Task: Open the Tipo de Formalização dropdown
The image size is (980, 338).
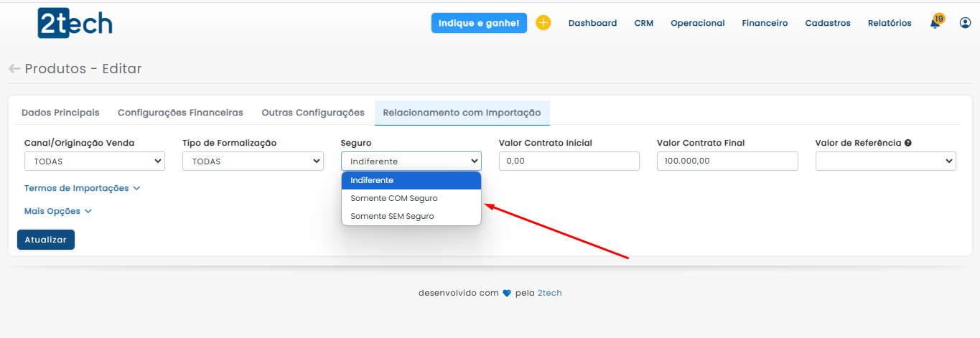Action: click(x=253, y=161)
